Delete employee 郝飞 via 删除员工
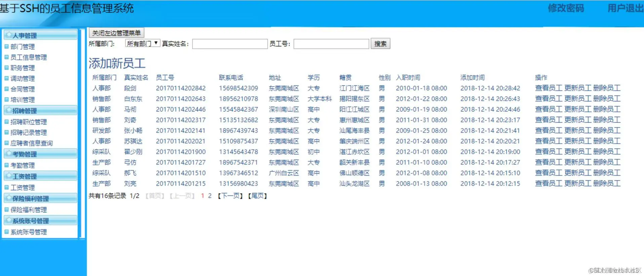This screenshot has width=644, height=276. 607,173
